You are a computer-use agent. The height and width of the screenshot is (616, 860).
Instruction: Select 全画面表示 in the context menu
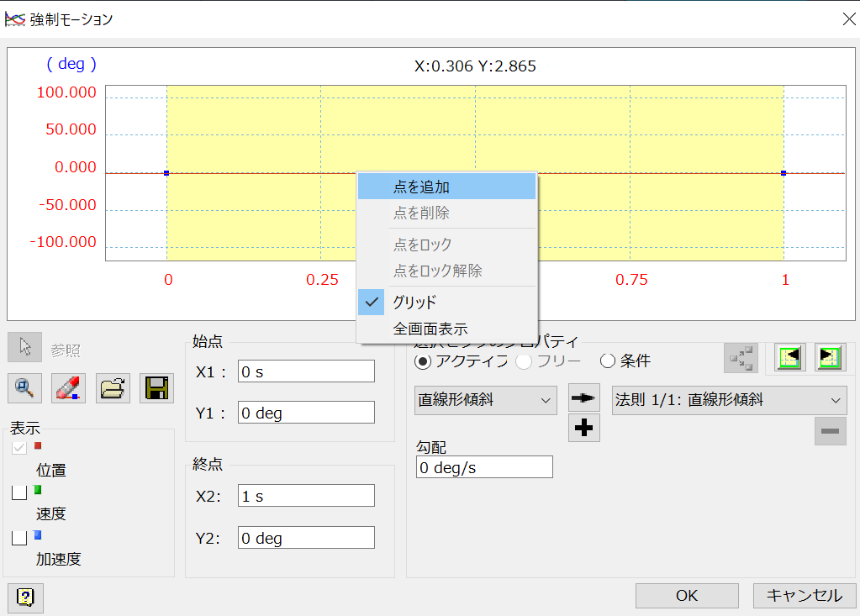click(446, 329)
